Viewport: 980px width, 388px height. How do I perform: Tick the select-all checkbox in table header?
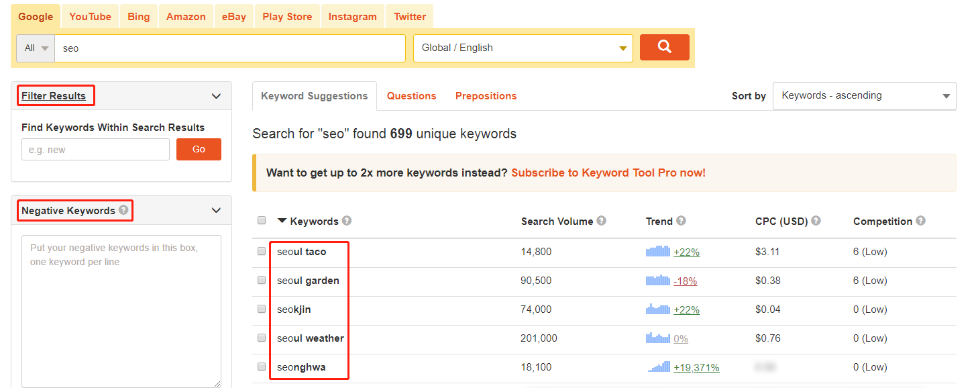(x=262, y=220)
